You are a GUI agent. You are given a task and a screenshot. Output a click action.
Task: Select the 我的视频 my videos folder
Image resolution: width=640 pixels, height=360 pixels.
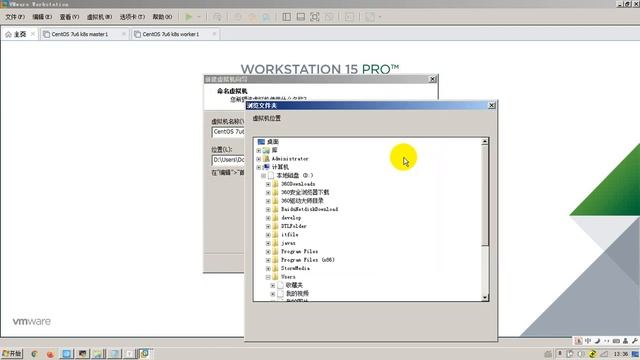coord(297,294)
